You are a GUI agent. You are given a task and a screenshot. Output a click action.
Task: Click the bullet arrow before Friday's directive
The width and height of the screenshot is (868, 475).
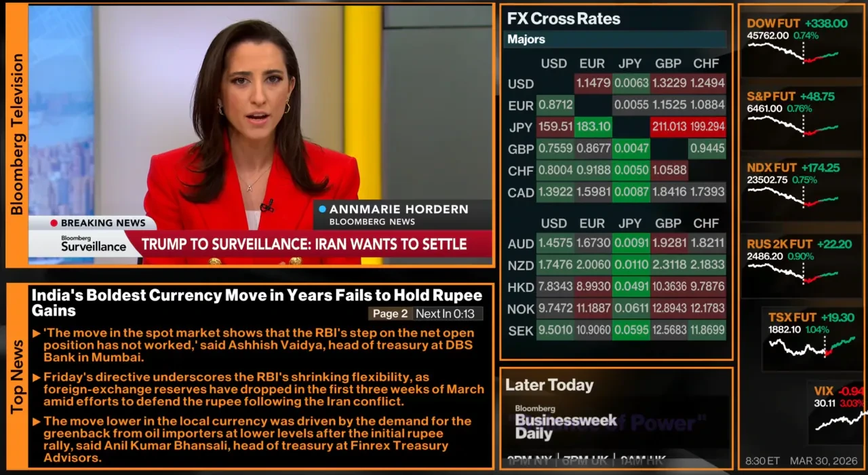click(x=37, y=377)
